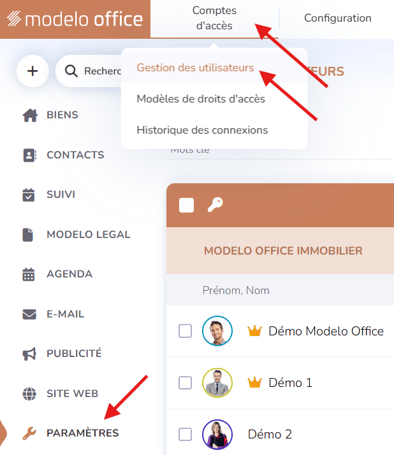Screen dimensions: 394x455
Task: Click the Démo 2 user name
Action: 270,434
